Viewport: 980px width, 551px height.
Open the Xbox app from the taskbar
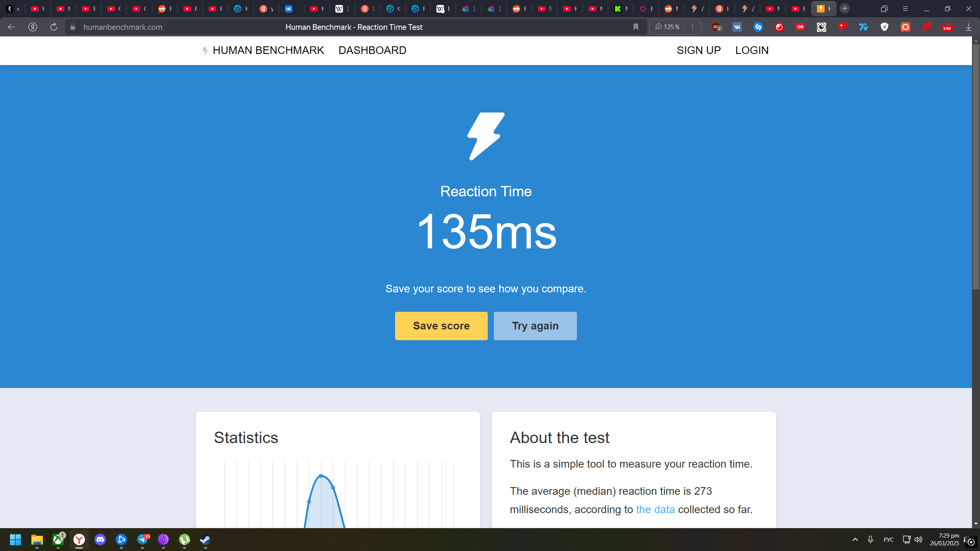coord(58,540)
